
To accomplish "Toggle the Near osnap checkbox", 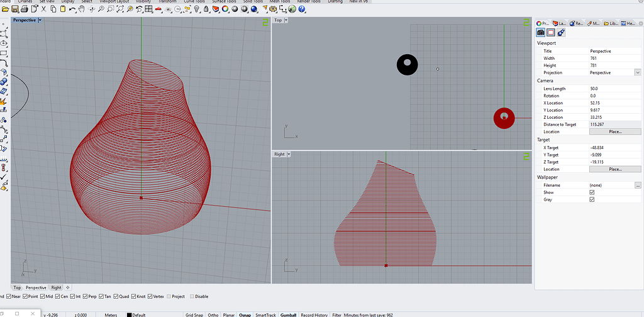I will pyautogui.click(x=9, y=296).
